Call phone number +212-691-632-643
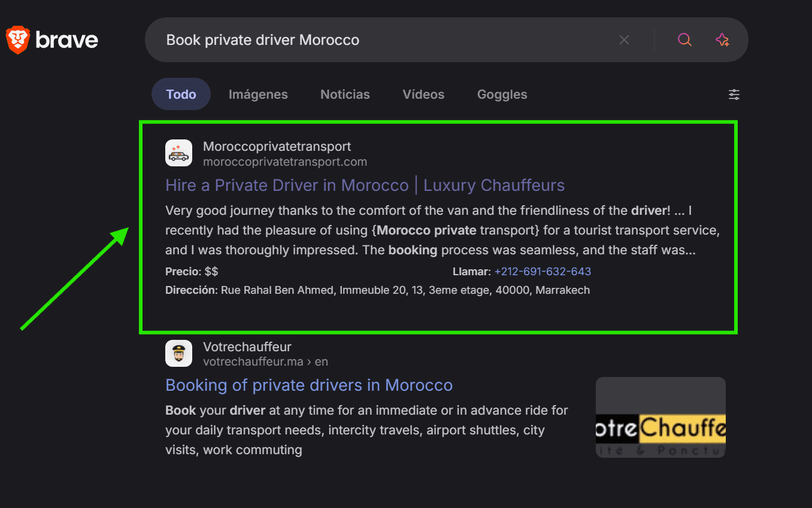812x508 pixels. [543, 272]
